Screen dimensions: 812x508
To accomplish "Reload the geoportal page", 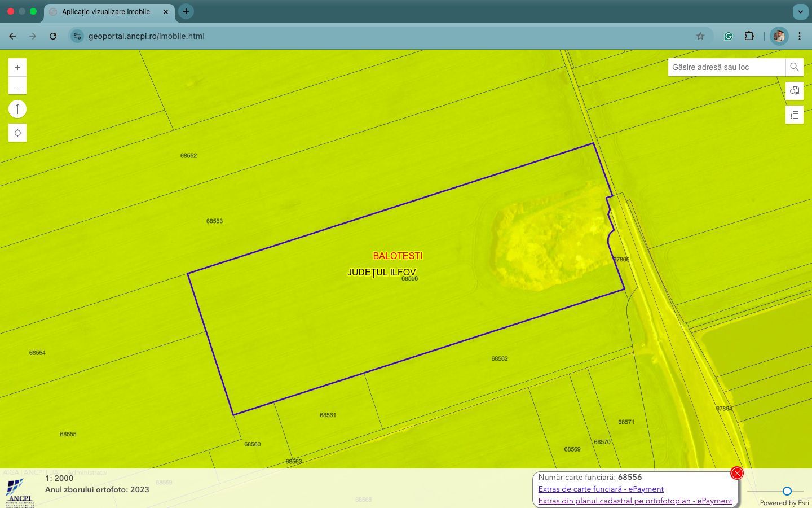I will coord(53,36).
